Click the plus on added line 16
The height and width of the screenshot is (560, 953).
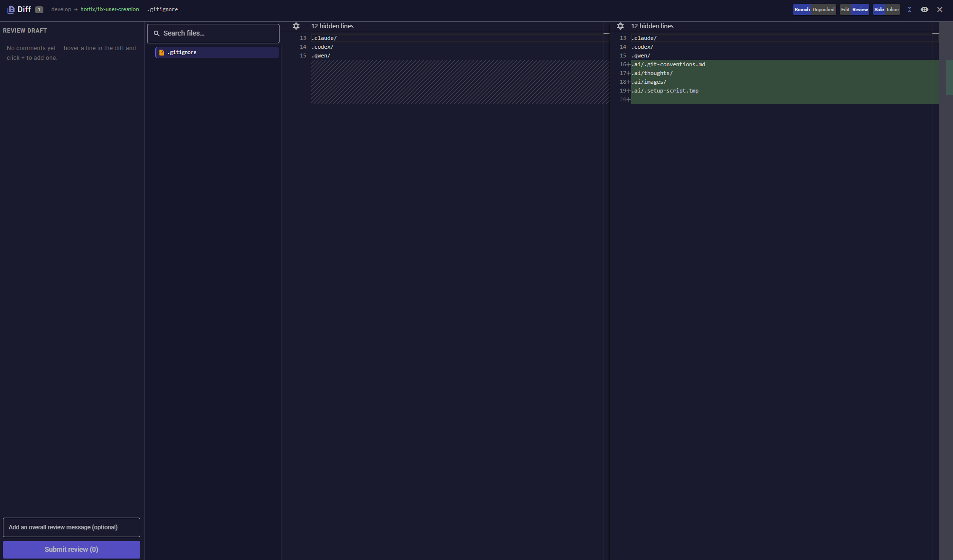629,65
